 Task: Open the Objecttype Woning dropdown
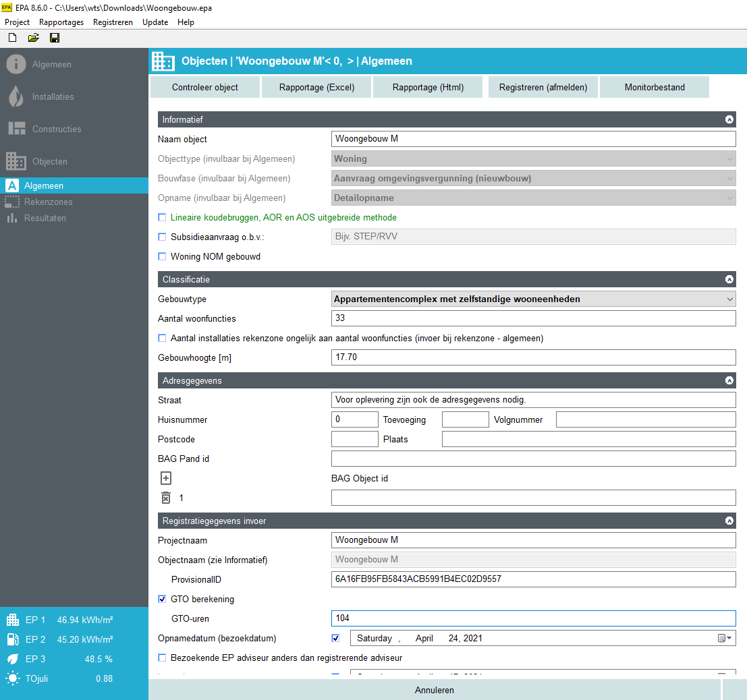tap(534, 158)
